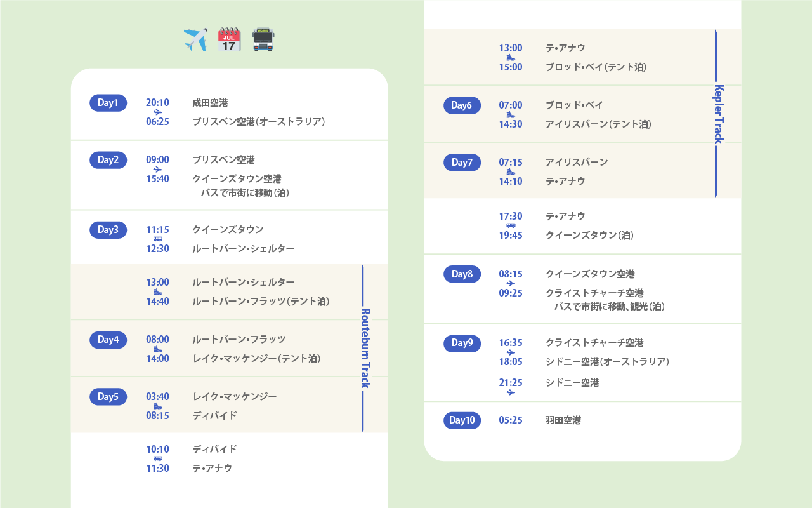Click the 17:30 departure time

click(x=511, y=217)
